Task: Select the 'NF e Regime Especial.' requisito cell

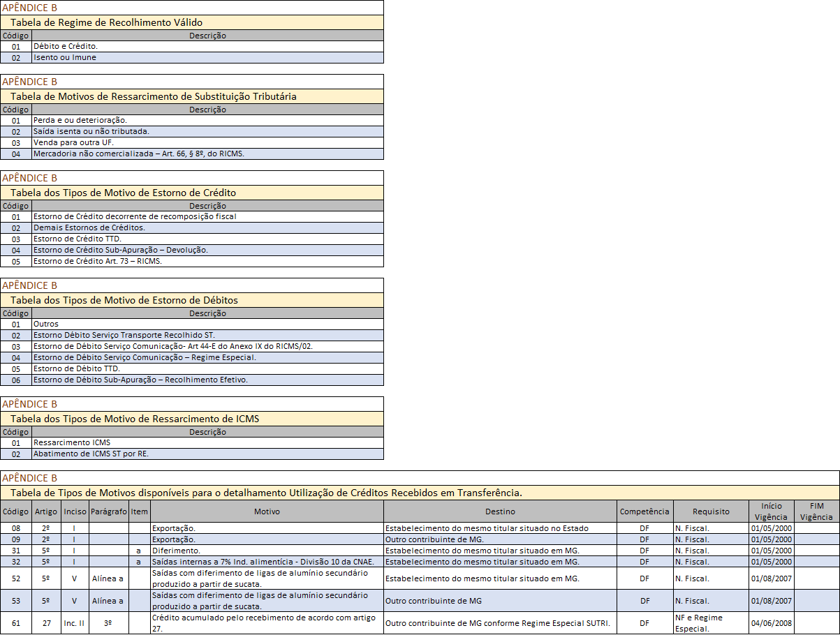Action: click(711, 623)
